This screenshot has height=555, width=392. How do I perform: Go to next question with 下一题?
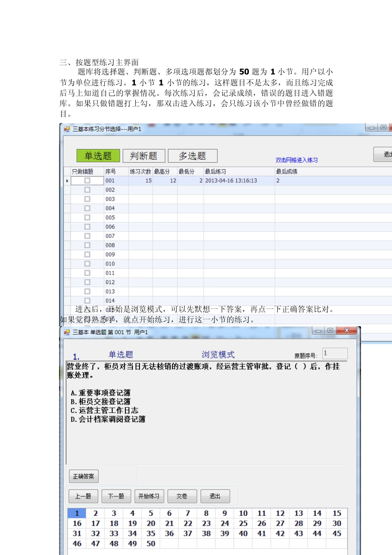[x=116, y=496]
